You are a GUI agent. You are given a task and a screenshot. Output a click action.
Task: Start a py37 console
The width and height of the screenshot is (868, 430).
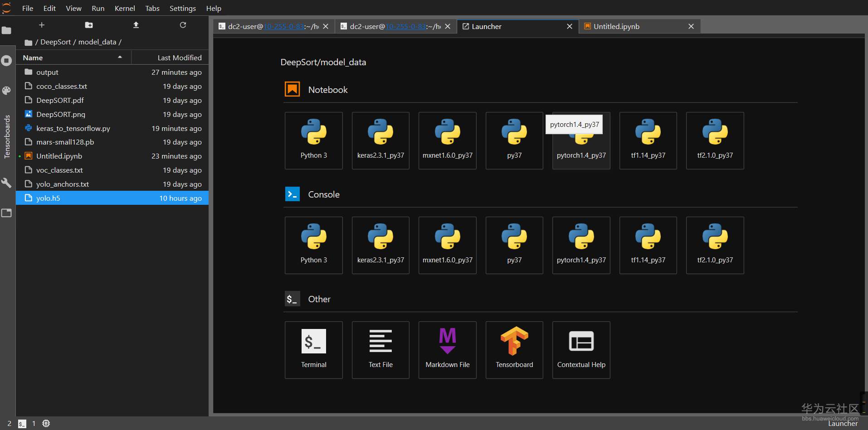514,245
